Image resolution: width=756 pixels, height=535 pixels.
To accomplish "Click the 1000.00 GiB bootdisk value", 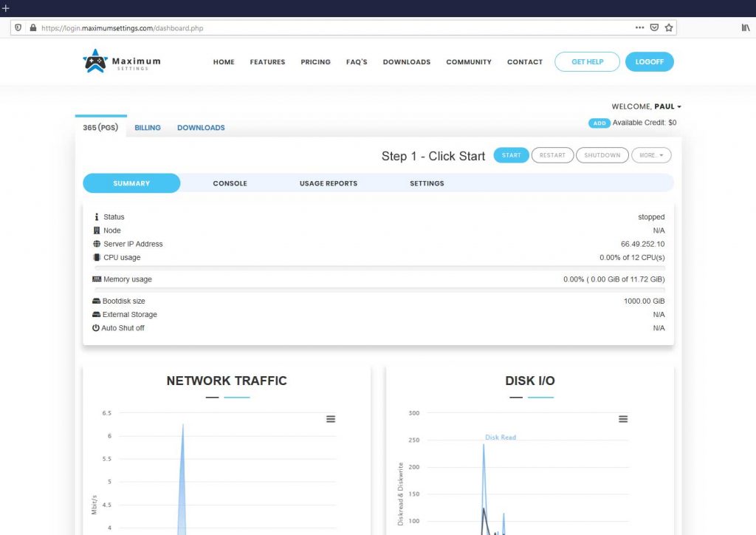I will [644, 301].
